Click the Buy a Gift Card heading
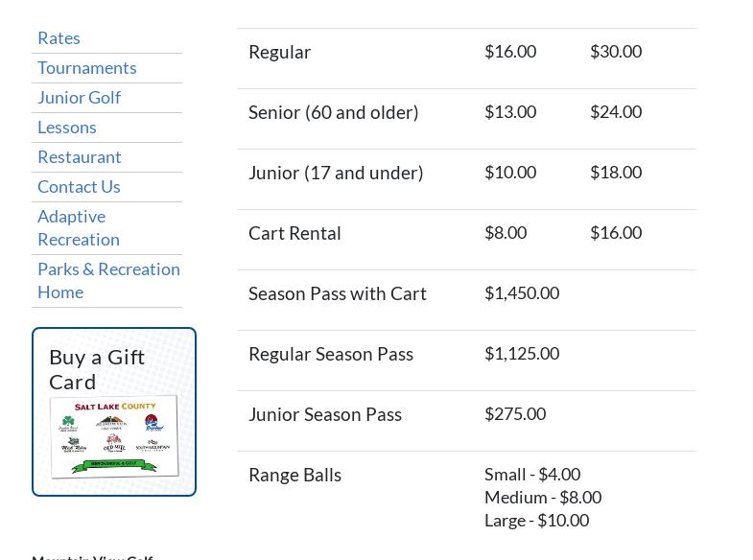Viewport: 753px width, 560px height. point(97,368)
